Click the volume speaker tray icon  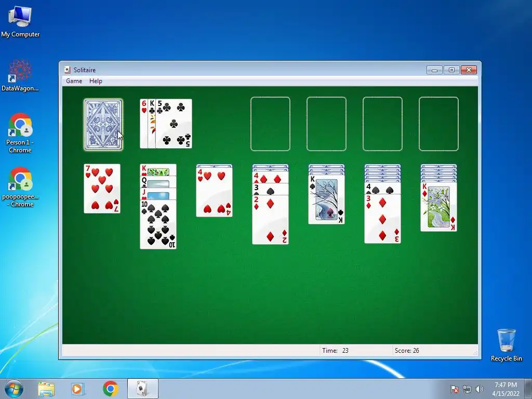[480, 389]
